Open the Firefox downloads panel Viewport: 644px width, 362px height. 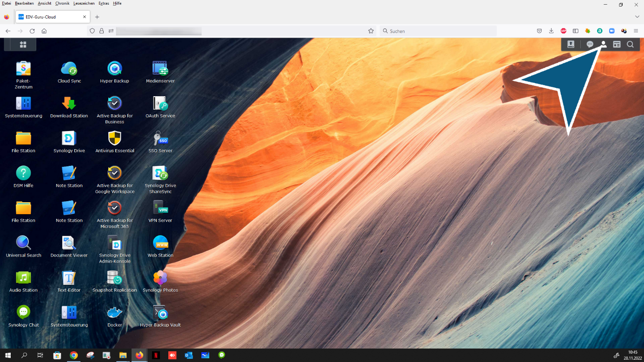coord(551,31)
